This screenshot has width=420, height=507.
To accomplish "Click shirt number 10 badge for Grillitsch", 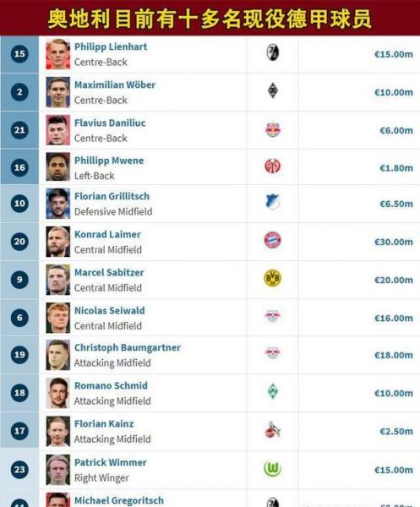I will (19, 204).
